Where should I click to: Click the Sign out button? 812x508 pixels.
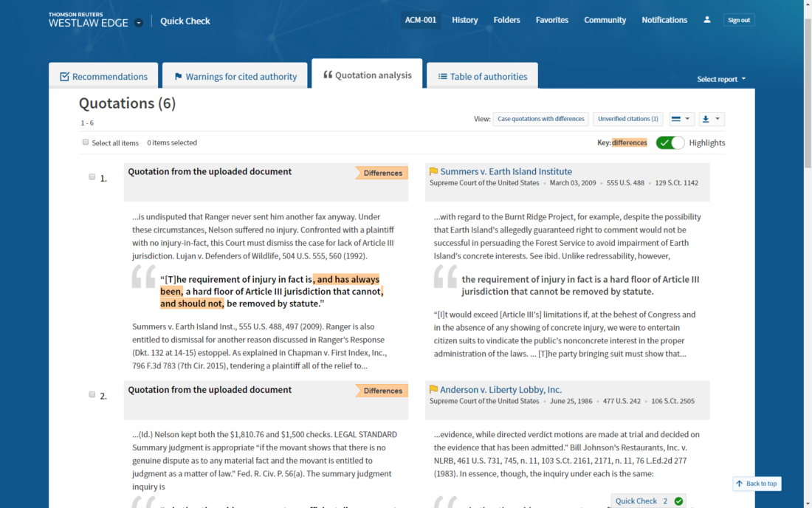click(738, 20)
